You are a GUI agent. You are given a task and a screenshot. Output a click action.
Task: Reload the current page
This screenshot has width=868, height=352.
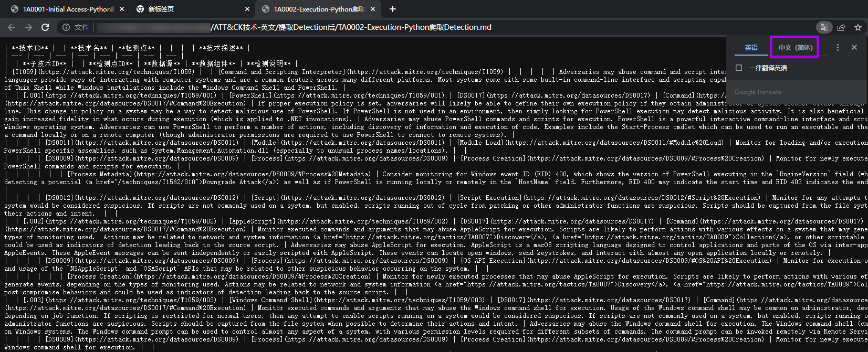pos(45,27)
